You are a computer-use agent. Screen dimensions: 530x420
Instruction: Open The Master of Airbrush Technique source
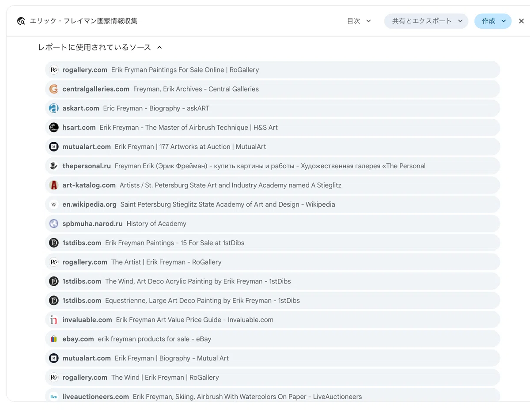pos(273,128)
